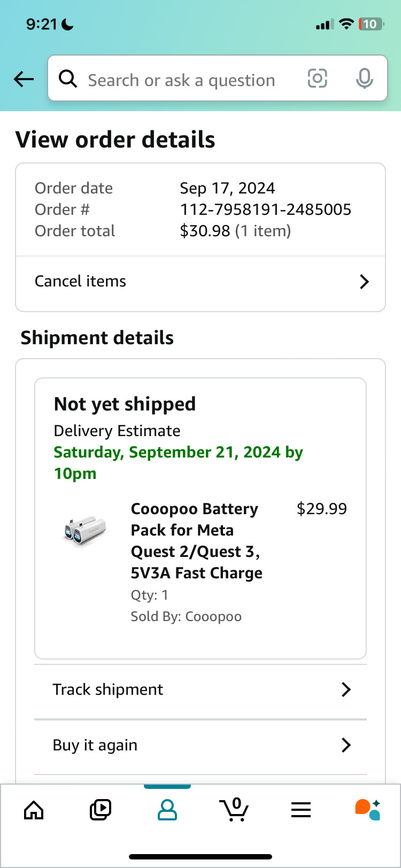
Task: Switch to the account profile tab
Action: click(167, 810)
